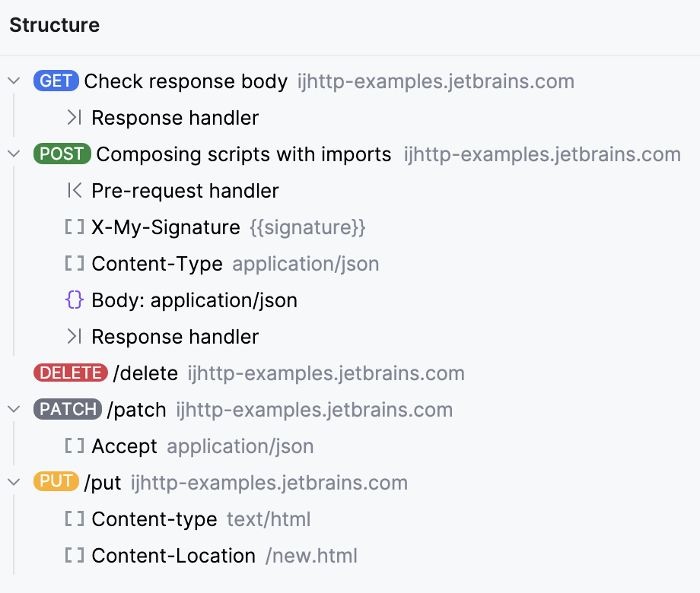Collapse the PATCH /patch tree node

tap(13, 409)
